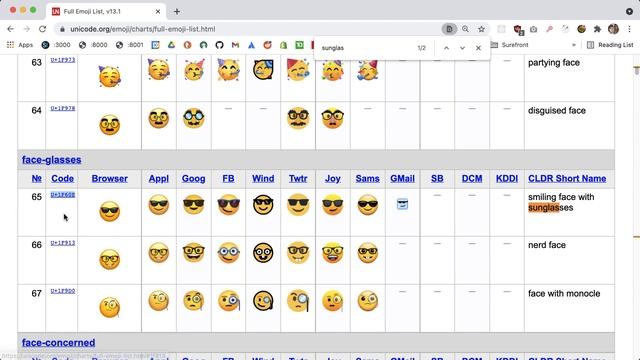The image size is (640, 360).
Task: Click the Wind column header
Action: point(263,178)
